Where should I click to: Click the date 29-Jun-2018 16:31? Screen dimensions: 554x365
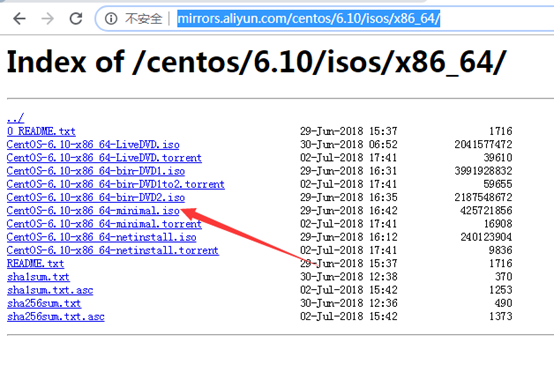(x=349, y=171)
